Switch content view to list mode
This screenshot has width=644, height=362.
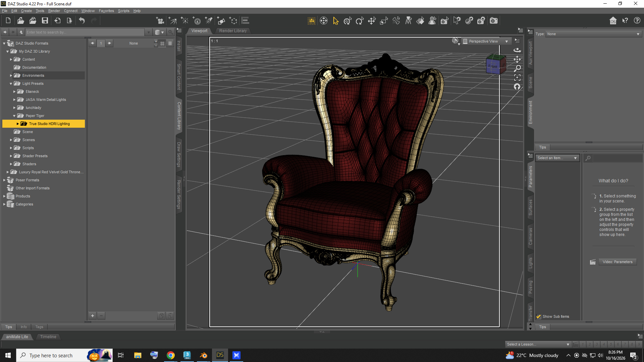point(170,43)
